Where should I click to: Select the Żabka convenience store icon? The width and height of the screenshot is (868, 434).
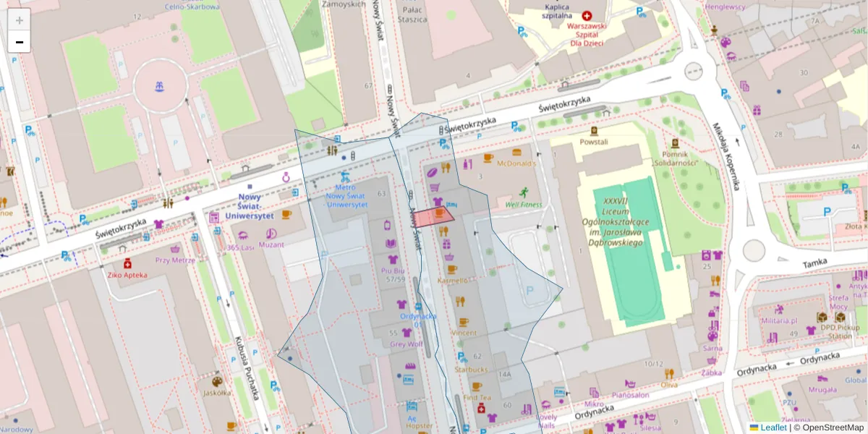[712, 361]
